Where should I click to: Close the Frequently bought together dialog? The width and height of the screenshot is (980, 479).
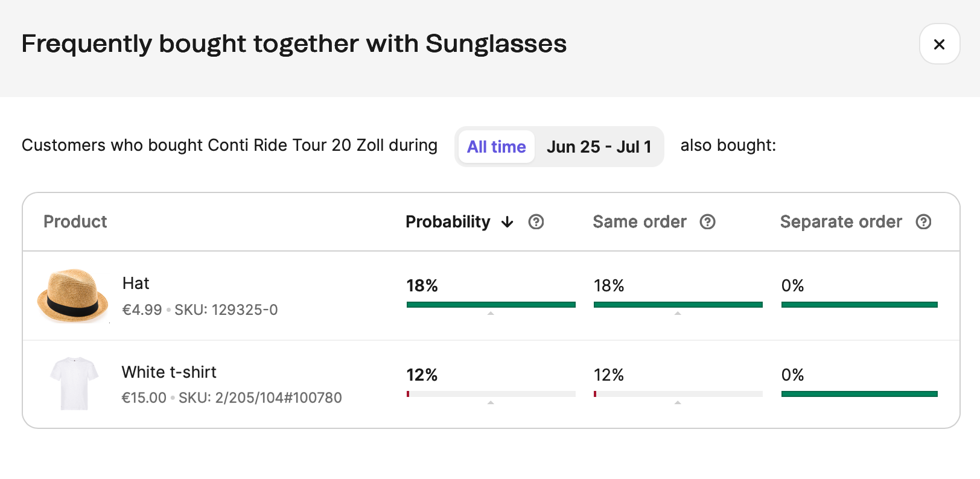click(939, 44)
